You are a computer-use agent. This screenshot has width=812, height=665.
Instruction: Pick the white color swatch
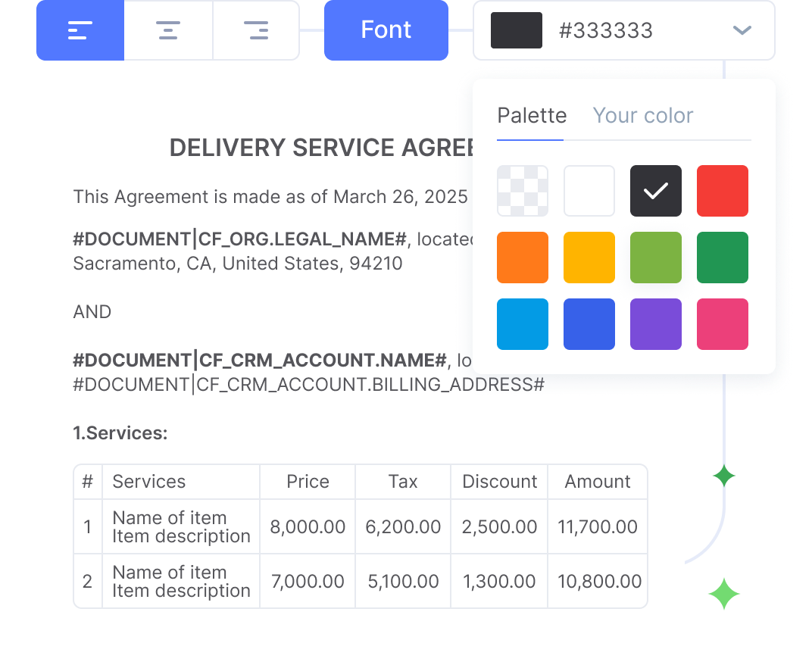coord(589,191)
